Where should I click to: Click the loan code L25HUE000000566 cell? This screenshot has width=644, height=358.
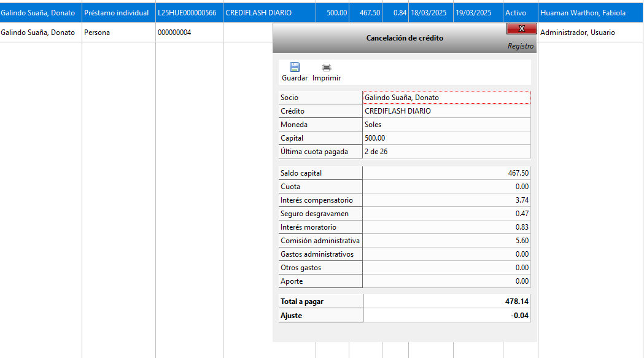click(x=188, y=13)
